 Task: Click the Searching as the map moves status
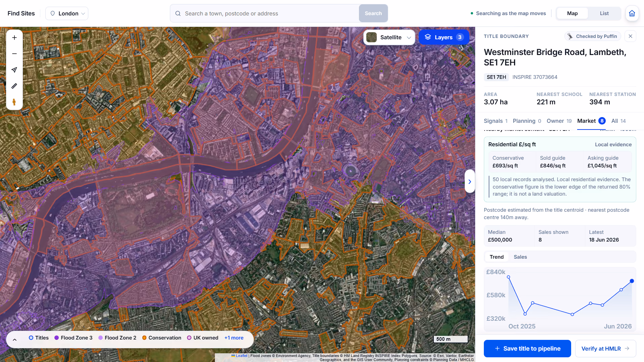508,13
